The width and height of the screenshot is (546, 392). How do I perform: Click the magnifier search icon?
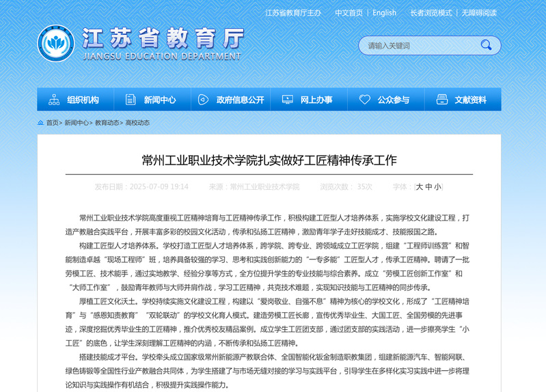pos(486,45)
